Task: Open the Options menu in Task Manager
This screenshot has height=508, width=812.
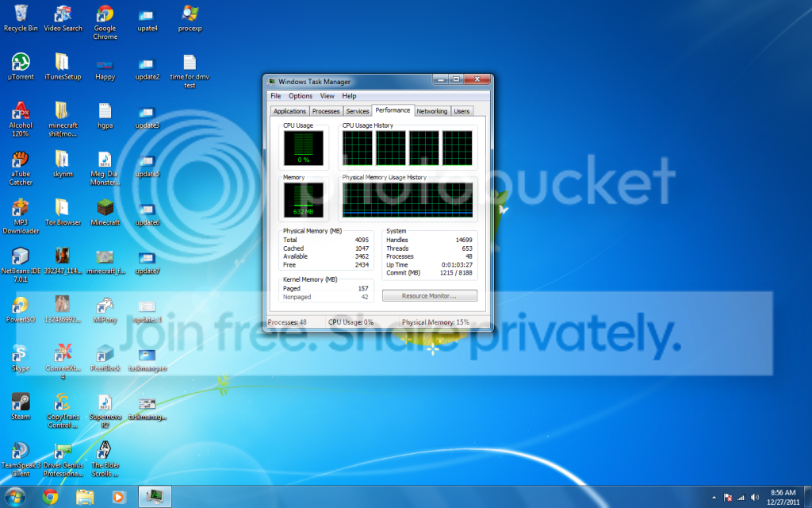Action: [301, 96]
